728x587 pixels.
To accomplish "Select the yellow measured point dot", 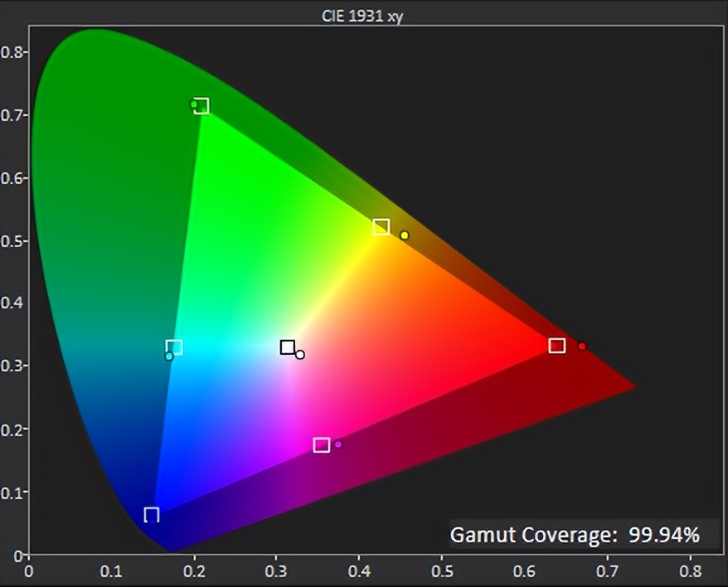I will pos(405,235).
